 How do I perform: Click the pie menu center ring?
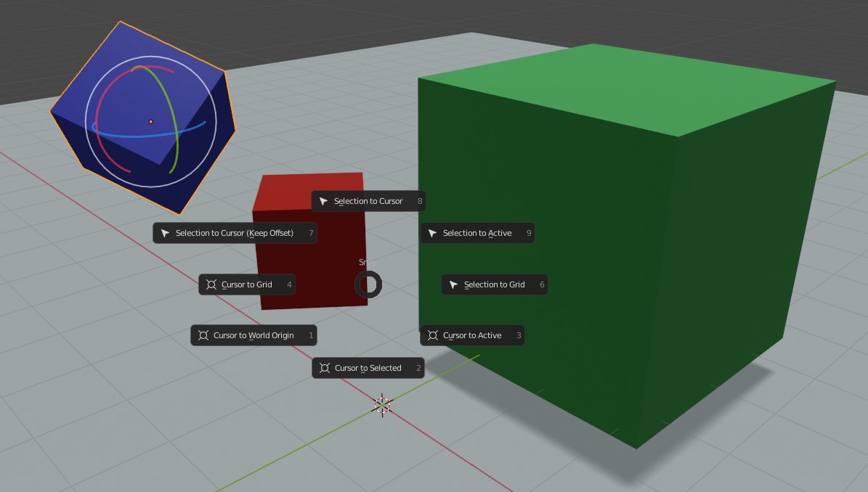(368, 285)
